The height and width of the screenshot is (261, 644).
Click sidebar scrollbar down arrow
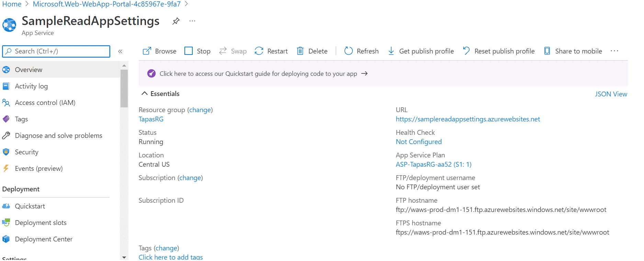point(124,257)
